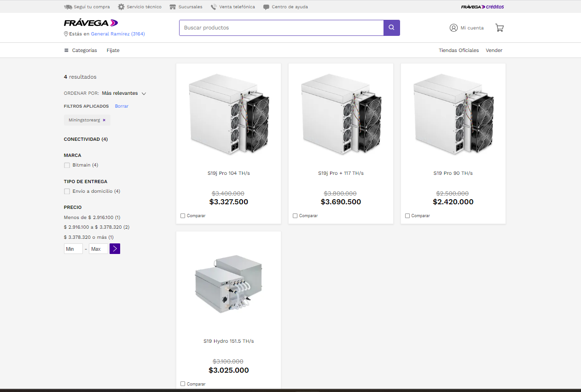The image size is (581, 392).
Task: Open the Categorías hamburger menu
Action: click(x=66, y=51)
